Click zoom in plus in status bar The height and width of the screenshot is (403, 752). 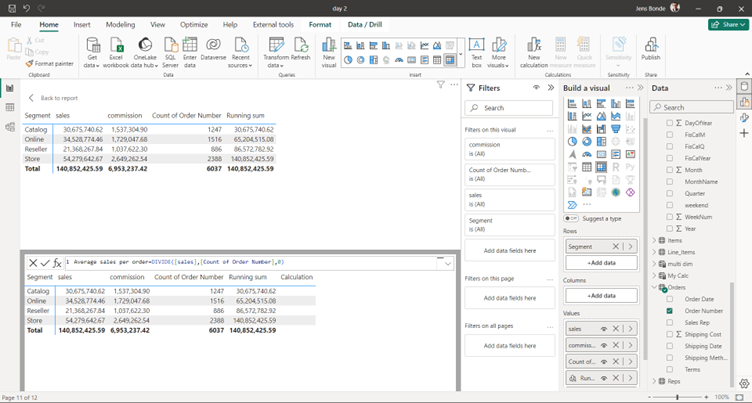pyautogui.click(x=706, y=397)
